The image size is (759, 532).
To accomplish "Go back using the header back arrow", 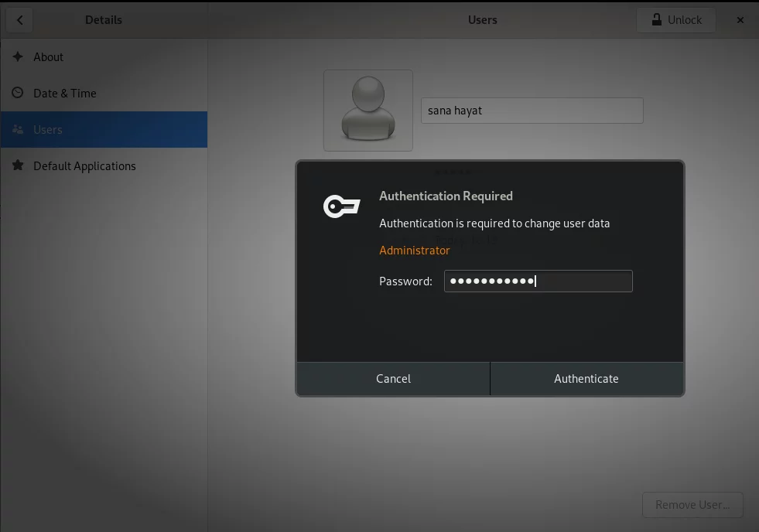I will (19, 20).
